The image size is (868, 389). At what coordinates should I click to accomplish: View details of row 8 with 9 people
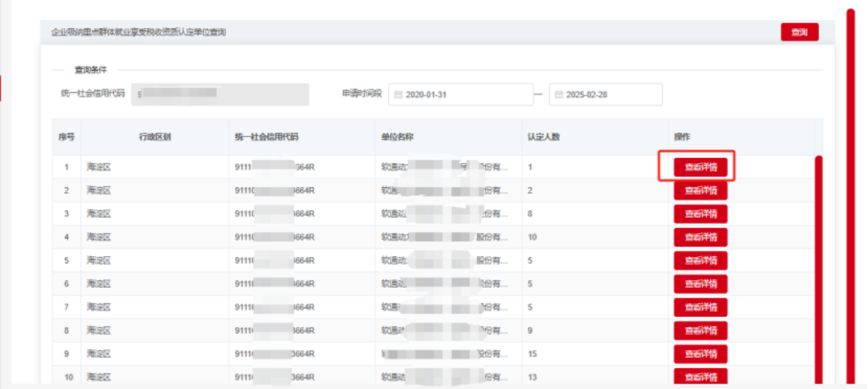click(701, 331)
